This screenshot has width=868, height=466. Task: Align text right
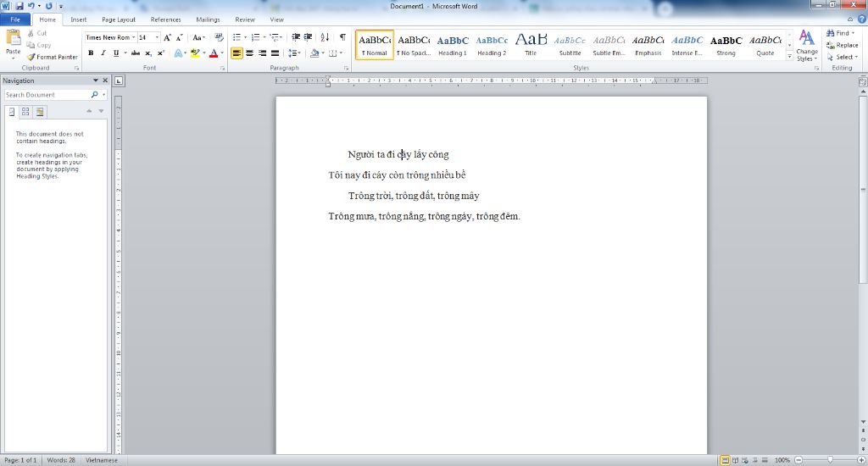[x=263, y=53]
